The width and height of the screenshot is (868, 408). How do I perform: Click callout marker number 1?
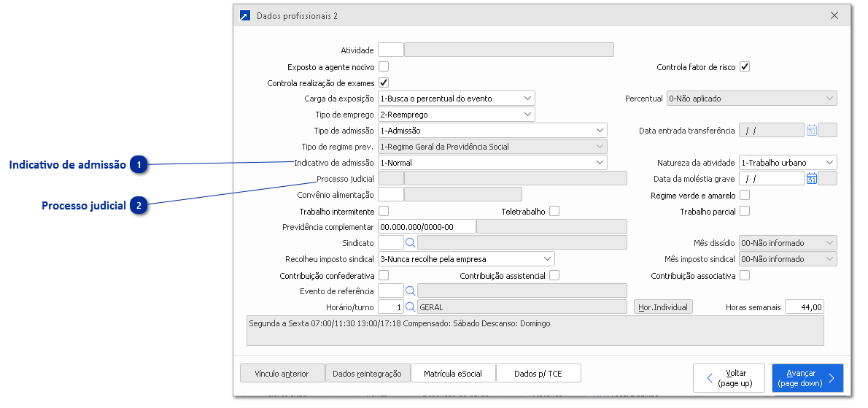pyautogui.click(x=139, y=166)
